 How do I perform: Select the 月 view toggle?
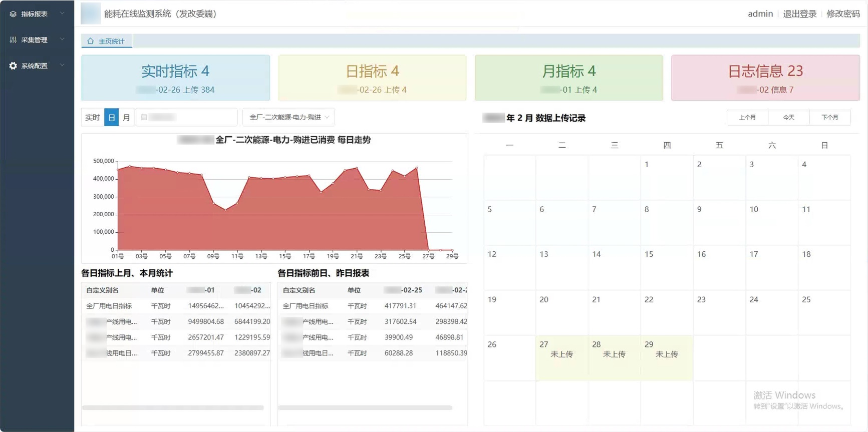(x=126, y=117)
